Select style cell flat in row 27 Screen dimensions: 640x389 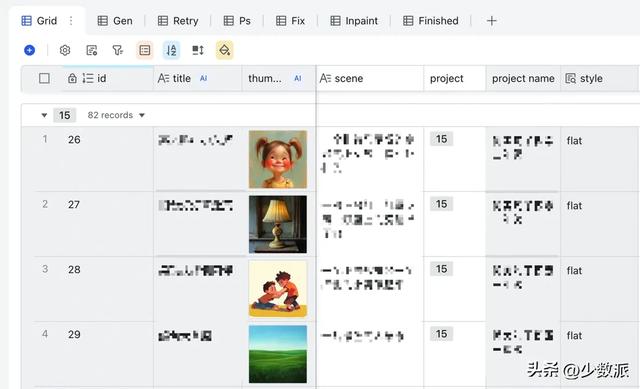click(x=599, y=224)
